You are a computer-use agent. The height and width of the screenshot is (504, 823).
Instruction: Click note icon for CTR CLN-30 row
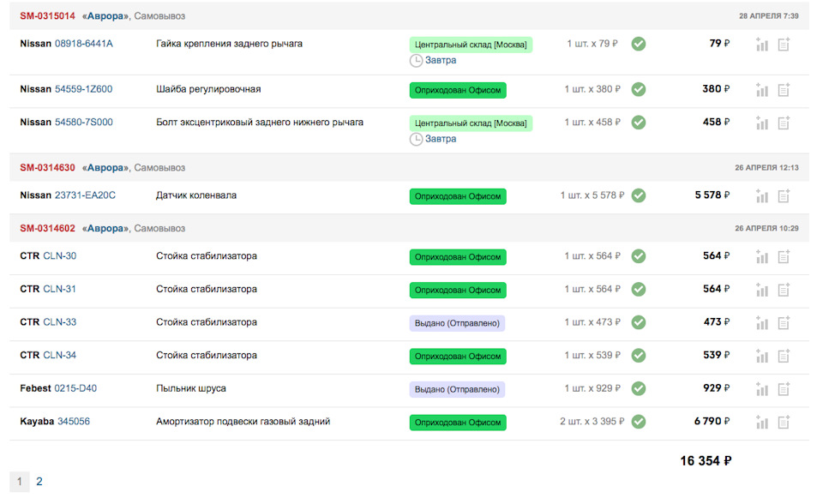click(784, 256)
